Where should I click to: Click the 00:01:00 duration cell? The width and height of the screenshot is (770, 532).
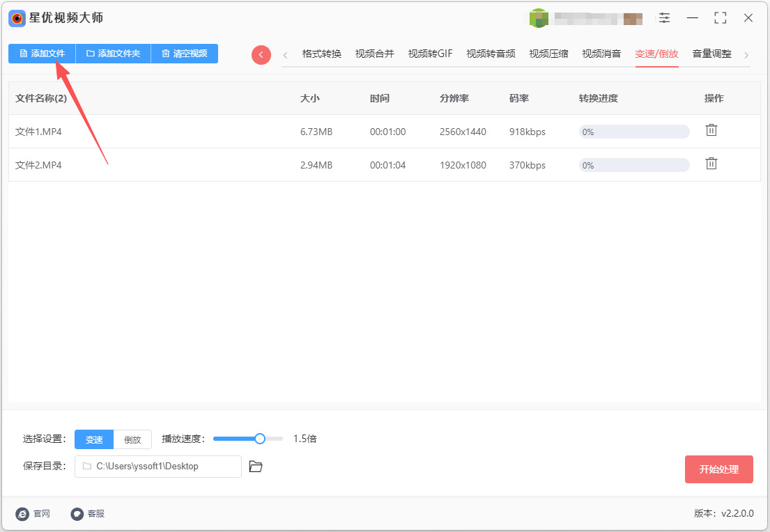[388, 132]
